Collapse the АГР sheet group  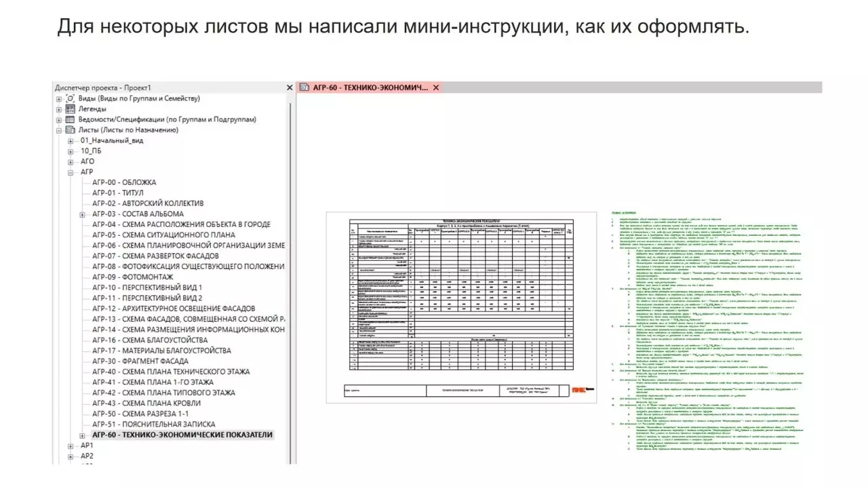(71, 172)
